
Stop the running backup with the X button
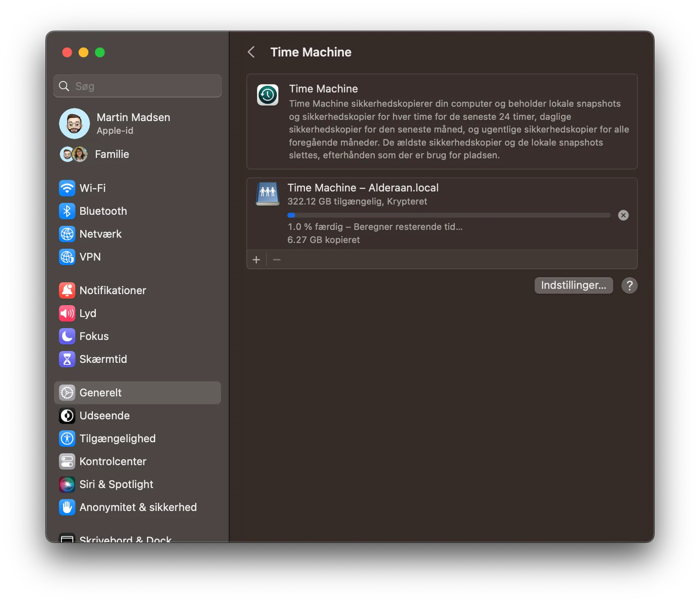click(x=623, y=215)
